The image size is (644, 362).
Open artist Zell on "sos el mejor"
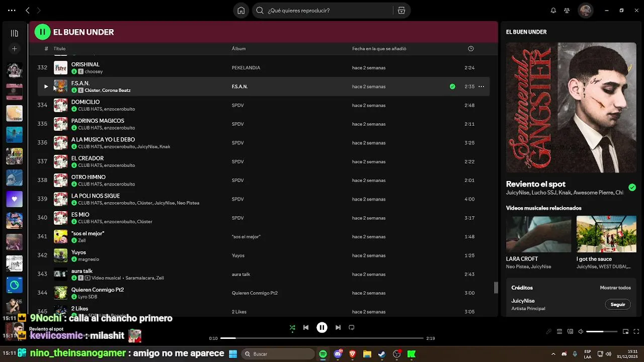point(82,241)
